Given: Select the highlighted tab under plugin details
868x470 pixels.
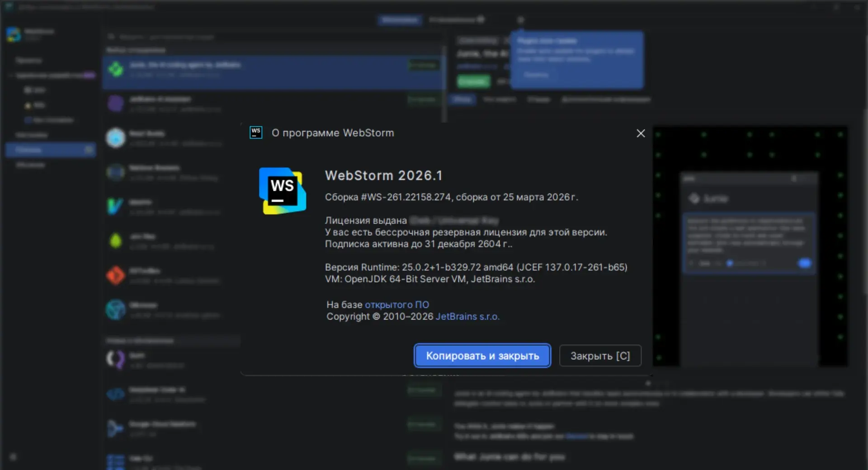Looking at the screenshot, I should [462, 99].
